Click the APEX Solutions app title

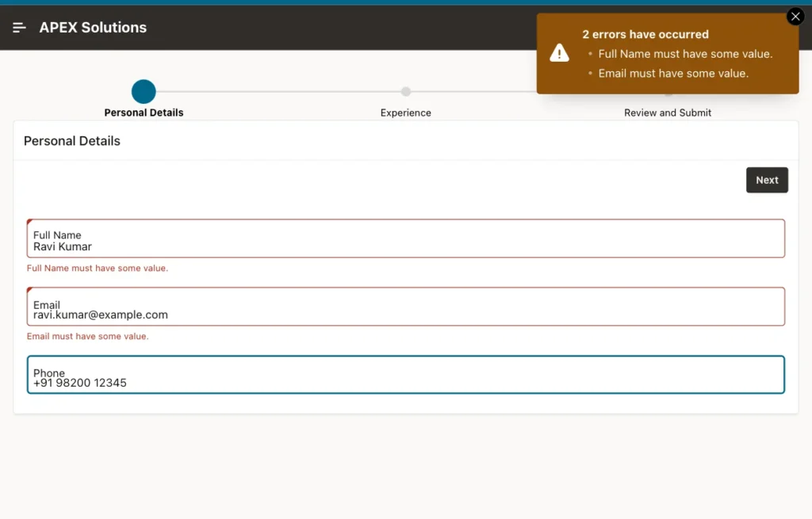[x=93, y=28]
